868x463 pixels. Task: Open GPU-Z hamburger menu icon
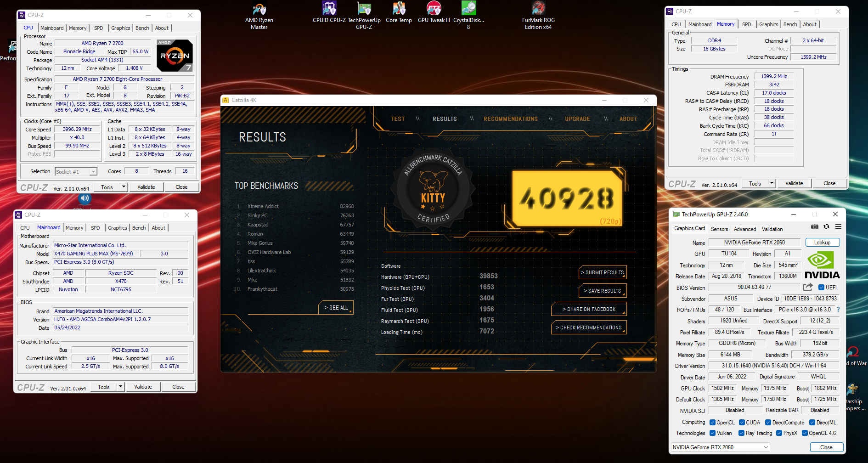pos(838,227)
